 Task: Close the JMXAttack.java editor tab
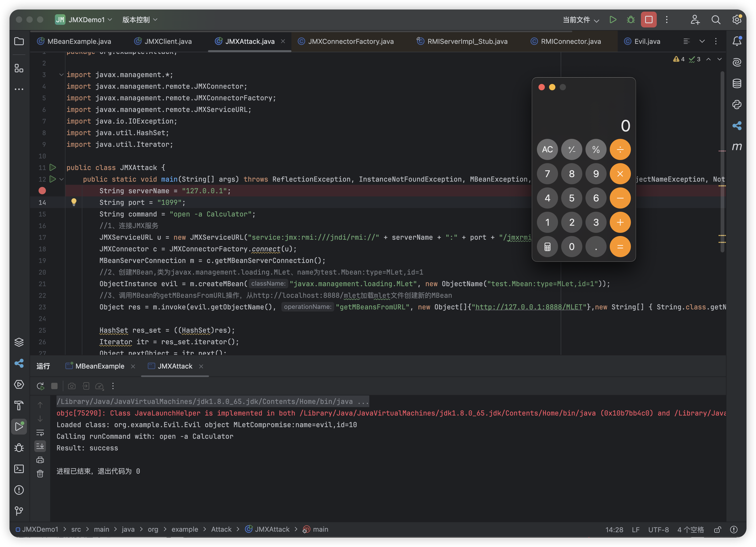[283, 41]
